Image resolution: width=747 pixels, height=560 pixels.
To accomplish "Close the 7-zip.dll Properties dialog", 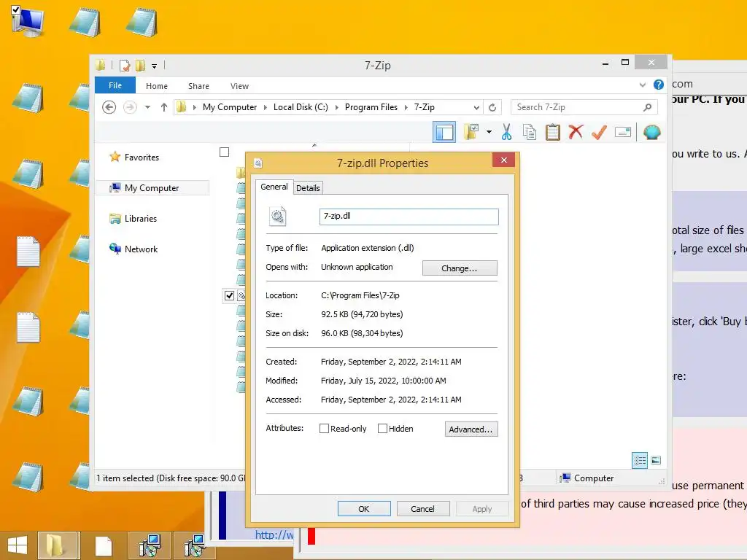I will coord(503,160).
